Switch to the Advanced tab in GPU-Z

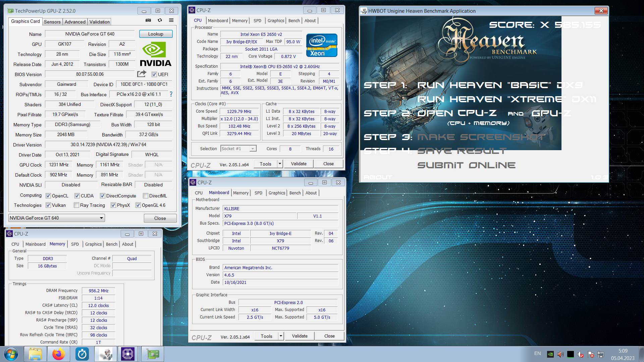point(75,22)
